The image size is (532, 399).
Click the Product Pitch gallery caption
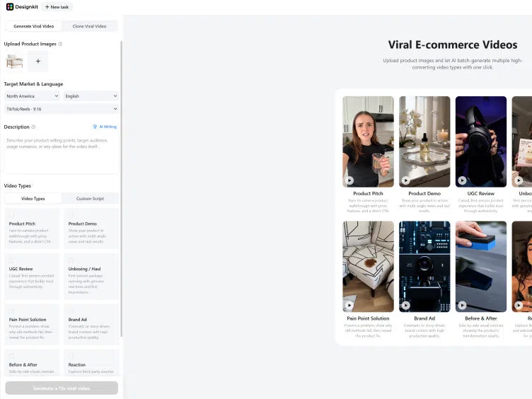(368, 193)
